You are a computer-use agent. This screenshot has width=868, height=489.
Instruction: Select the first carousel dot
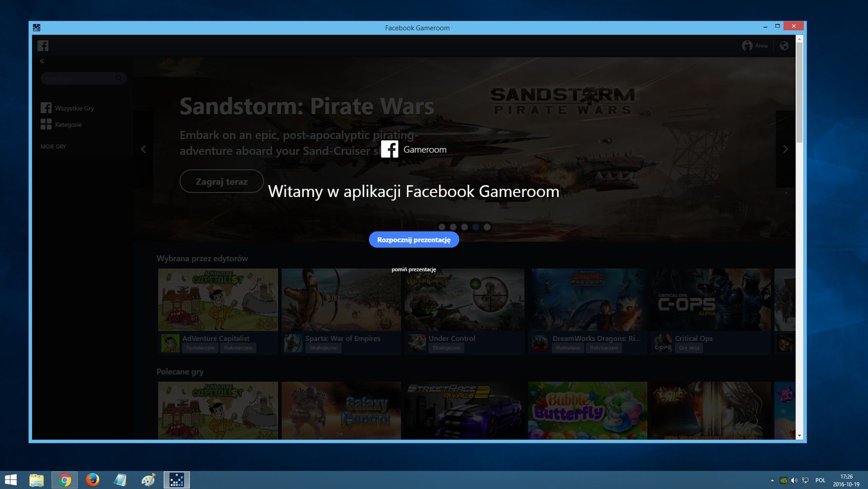pos(442,227)
